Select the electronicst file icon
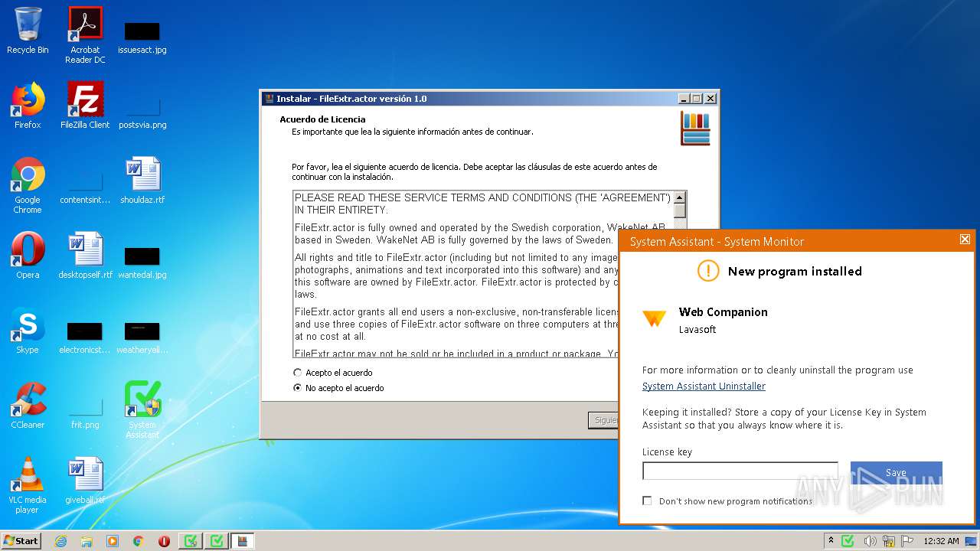The width and height of the screenshot is (980, 551). point(85,337)
